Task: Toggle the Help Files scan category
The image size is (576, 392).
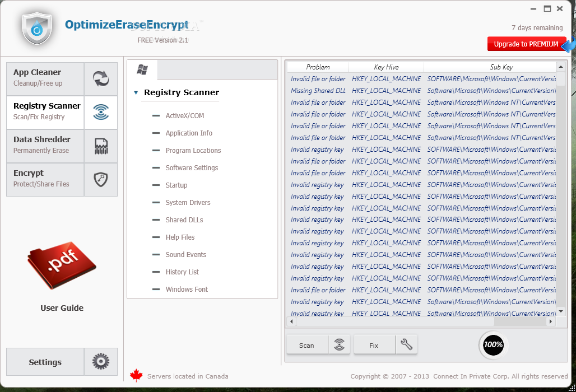Action: pyautogui.click(x=173, y=237)
